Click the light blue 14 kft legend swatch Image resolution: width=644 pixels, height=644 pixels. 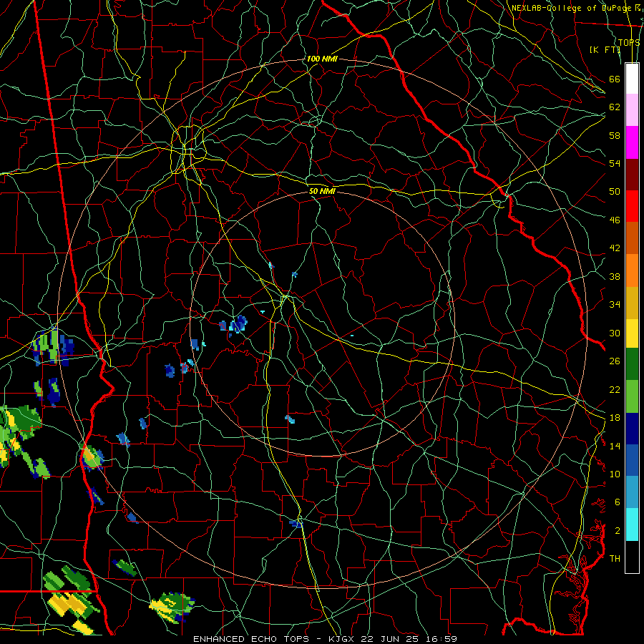pyautogui.click(x=632, y=492)
